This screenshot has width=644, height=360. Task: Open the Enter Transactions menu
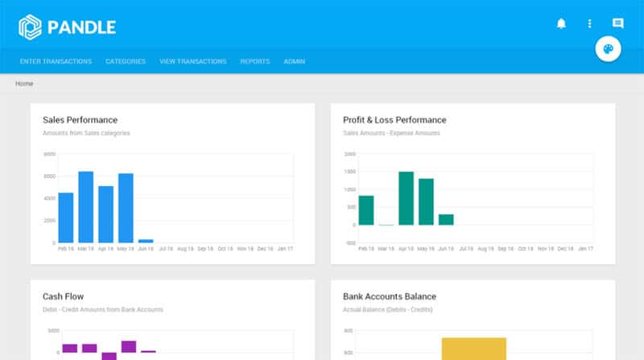56,61
